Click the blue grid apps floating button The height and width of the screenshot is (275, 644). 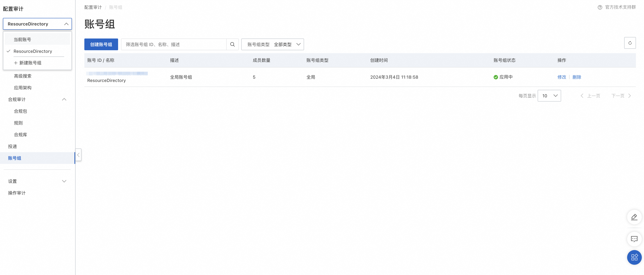click(634, 257)
